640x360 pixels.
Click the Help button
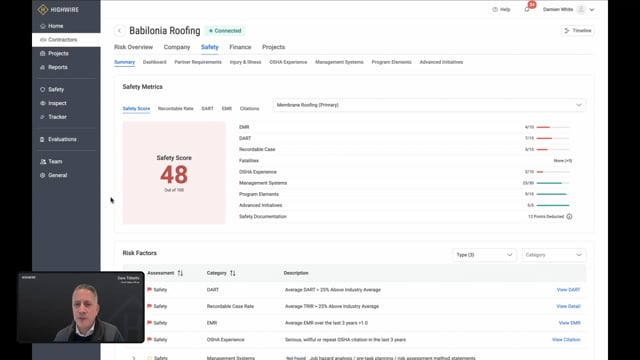click(501, 9)
